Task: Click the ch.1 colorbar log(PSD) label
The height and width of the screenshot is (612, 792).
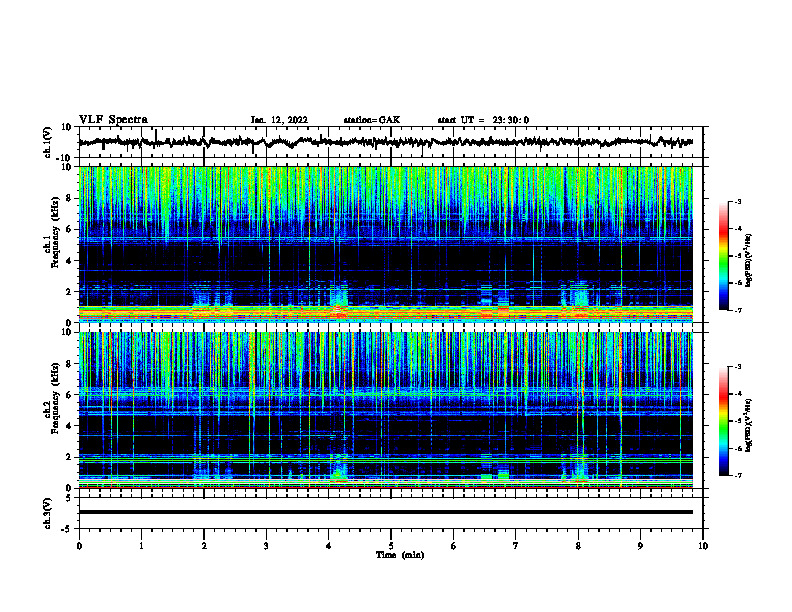Action: click(749, 260)
